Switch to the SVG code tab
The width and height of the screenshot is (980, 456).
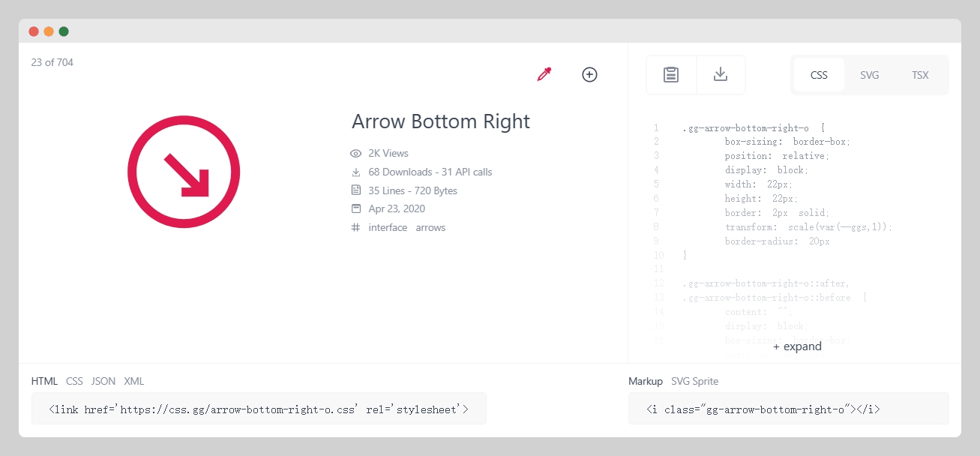[870, 75]
